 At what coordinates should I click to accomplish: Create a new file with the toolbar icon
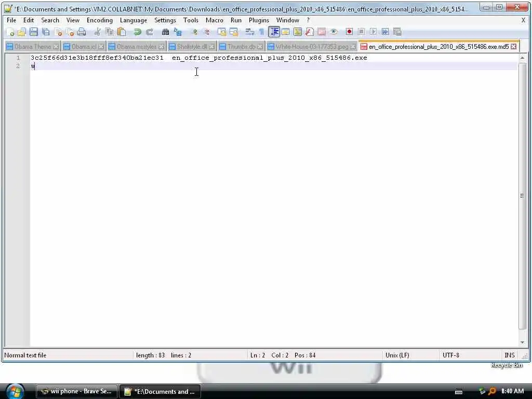point(10,32)
